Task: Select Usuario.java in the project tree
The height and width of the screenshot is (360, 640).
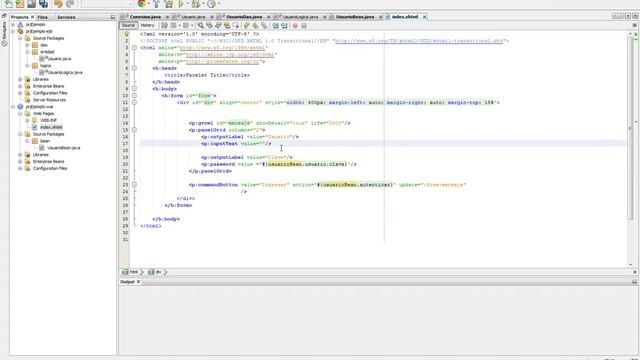Action: (x=59, y=59)
